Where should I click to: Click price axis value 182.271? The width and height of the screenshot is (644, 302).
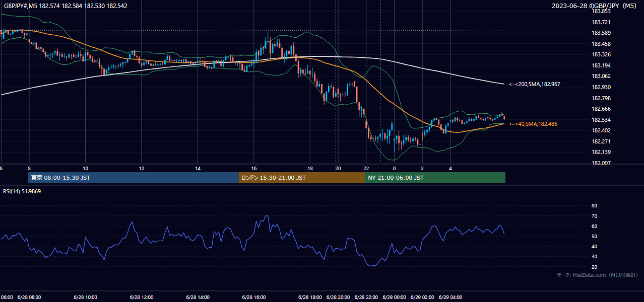click(601, 141)
